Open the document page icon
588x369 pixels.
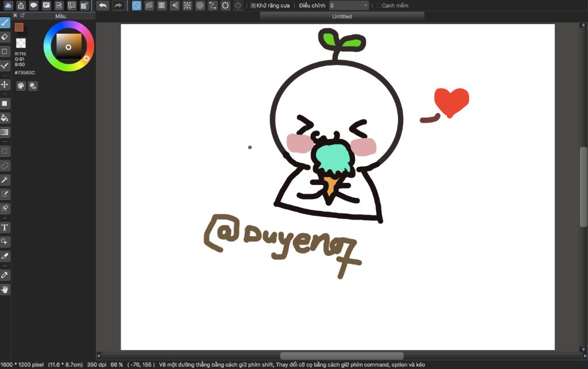(x=59, y=5)
